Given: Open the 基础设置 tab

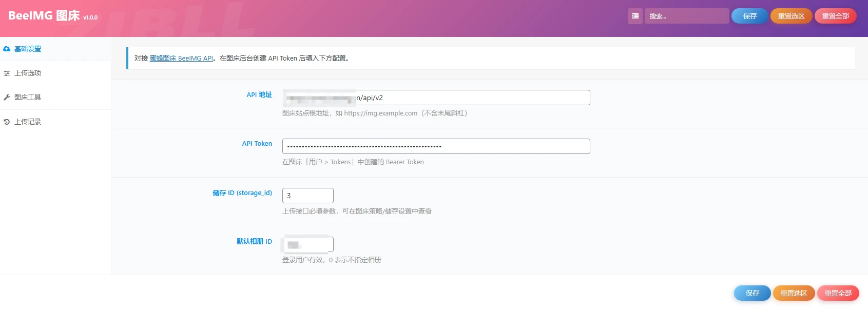Looking at the screenshot, I should click(55, 49).
